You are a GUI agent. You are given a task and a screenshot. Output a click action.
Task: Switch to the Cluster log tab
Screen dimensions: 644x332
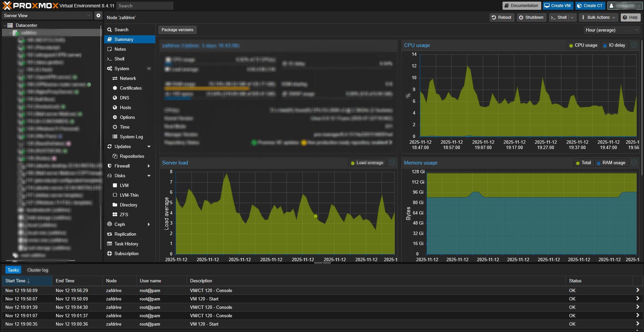pos(38,270)
